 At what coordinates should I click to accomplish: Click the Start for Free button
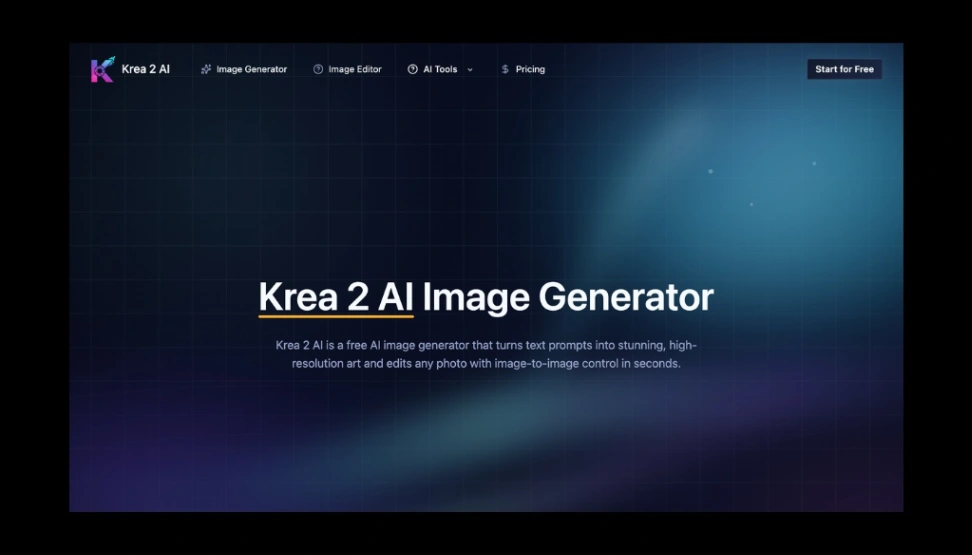(844, 69)
